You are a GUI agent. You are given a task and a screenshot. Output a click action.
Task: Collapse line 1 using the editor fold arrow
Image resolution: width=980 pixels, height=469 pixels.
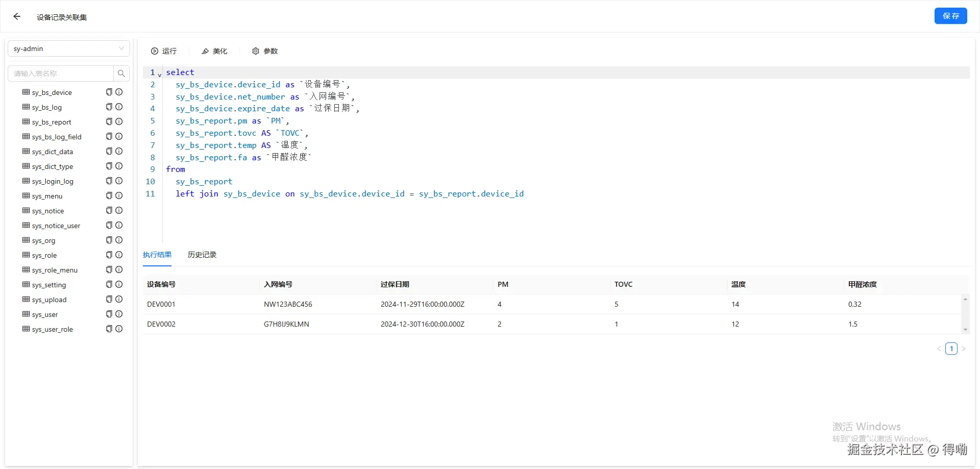tap(159, 75)
